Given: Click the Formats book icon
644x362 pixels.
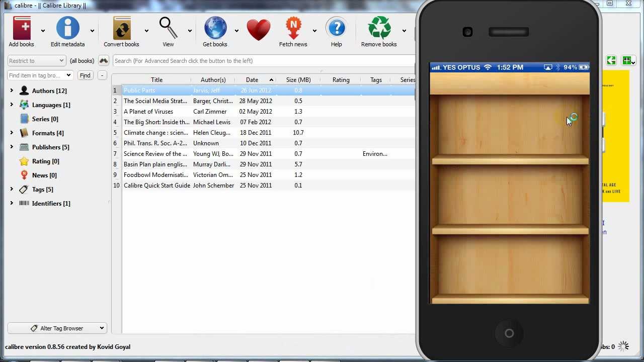Looking at the screenshot, I should tap(24, 133).
